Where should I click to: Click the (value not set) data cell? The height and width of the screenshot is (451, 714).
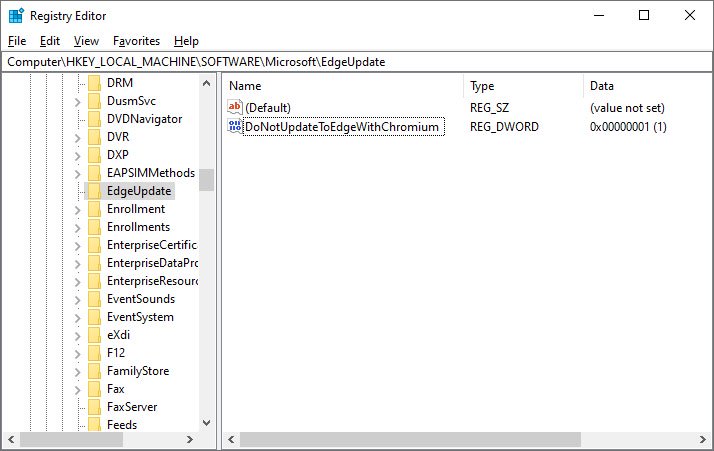(x=627, y=108)
